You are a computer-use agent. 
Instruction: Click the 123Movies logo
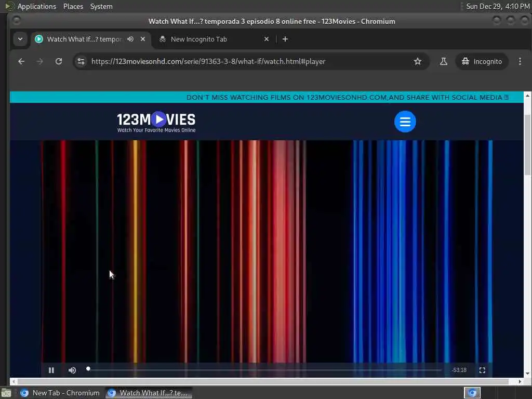(x=156, y=122)
